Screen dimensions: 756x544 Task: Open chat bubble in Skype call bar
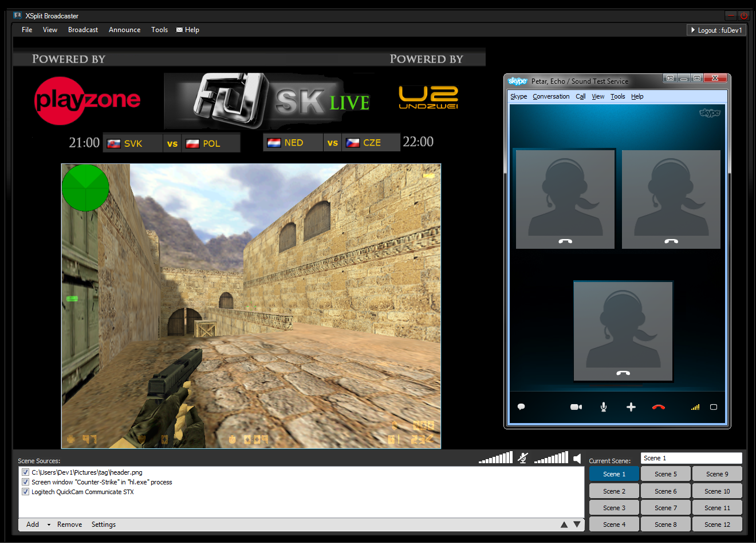click(521, 407)
